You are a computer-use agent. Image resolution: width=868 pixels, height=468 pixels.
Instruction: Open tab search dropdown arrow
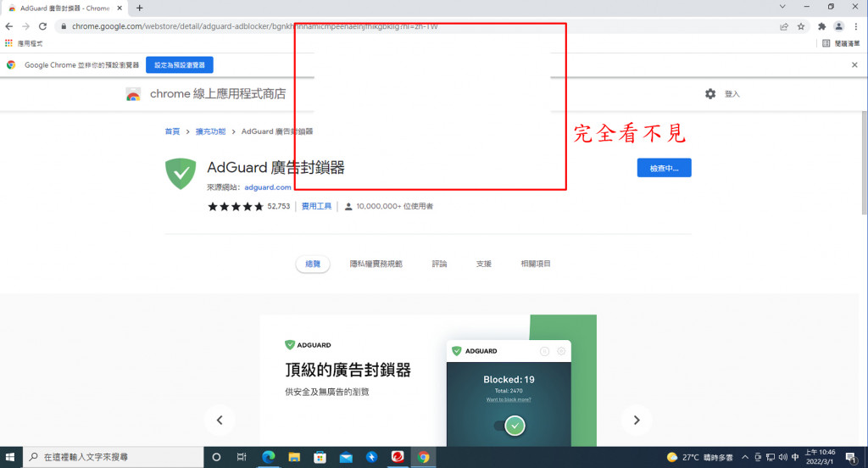click(x=782, y=7)
